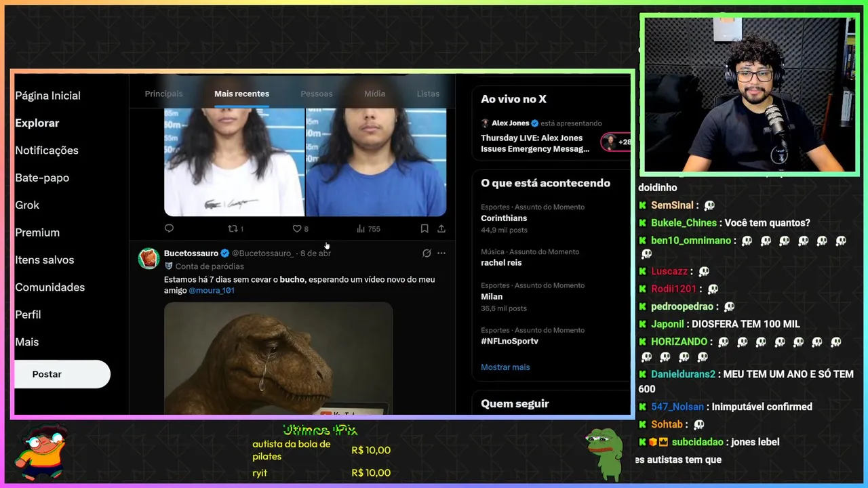Open Comunidades in the sidebar

(x=50, y=287)
